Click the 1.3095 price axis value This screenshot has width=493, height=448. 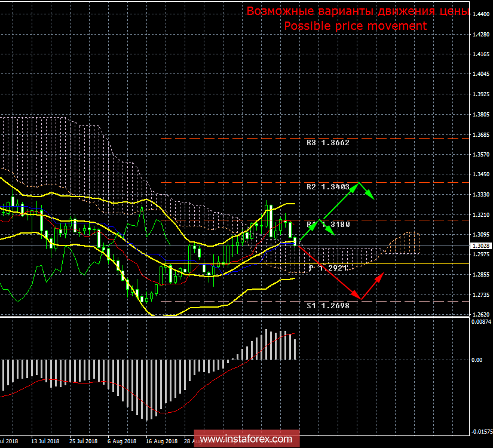click(481, 235)
